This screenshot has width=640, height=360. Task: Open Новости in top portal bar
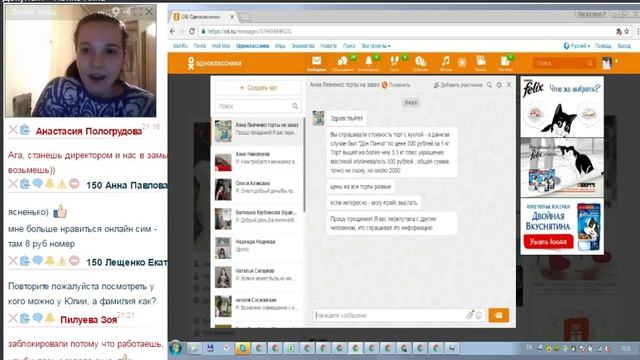tap(329, 46)
